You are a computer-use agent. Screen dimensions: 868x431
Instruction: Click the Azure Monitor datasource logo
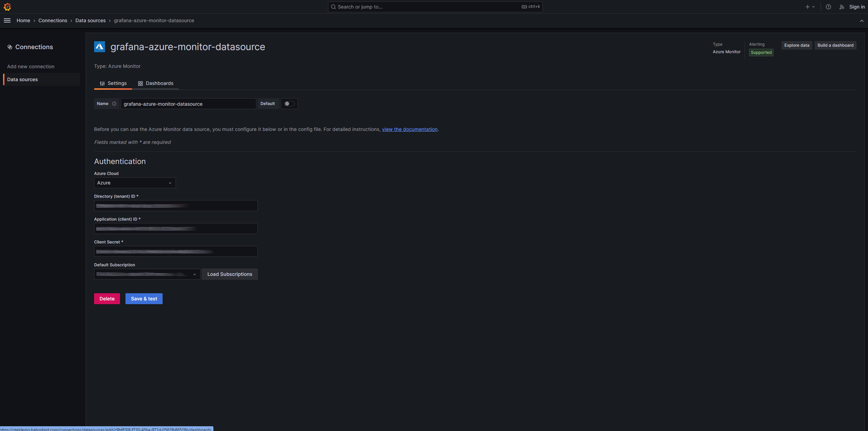point(100,47)
